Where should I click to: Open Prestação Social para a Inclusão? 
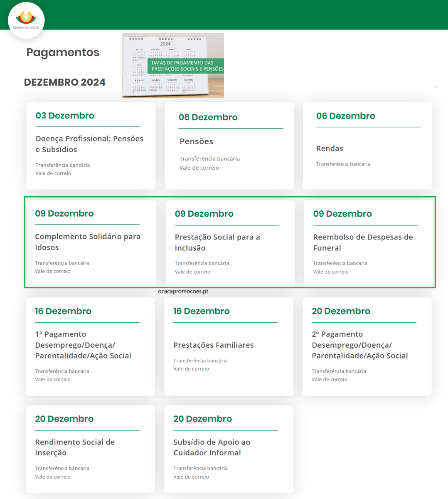pyautogui.click(x=217, y=242)
